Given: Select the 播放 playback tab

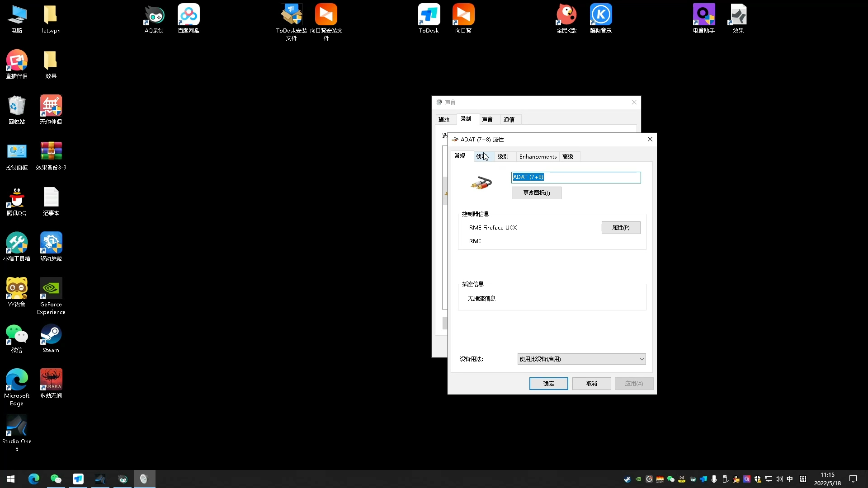Looking at the screenshot, I should [x=444, y=120].
